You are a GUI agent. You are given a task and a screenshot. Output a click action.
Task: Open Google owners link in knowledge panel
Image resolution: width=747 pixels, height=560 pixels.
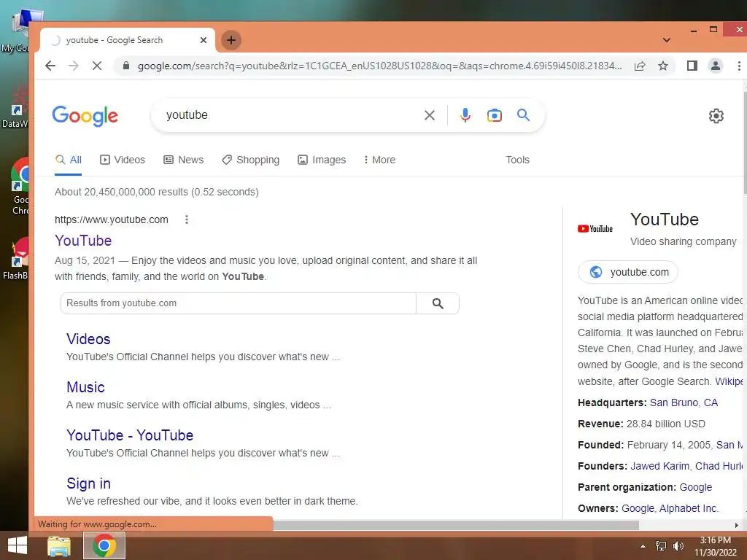tap(638, 508)
